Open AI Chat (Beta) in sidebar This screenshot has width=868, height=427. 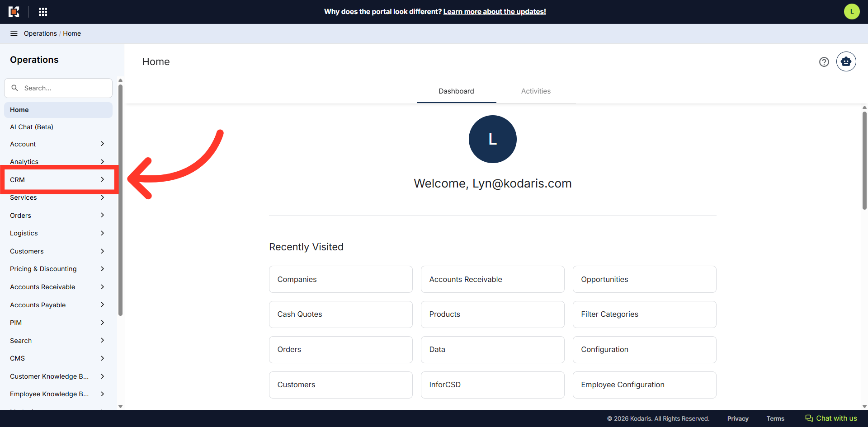[58, 127]
